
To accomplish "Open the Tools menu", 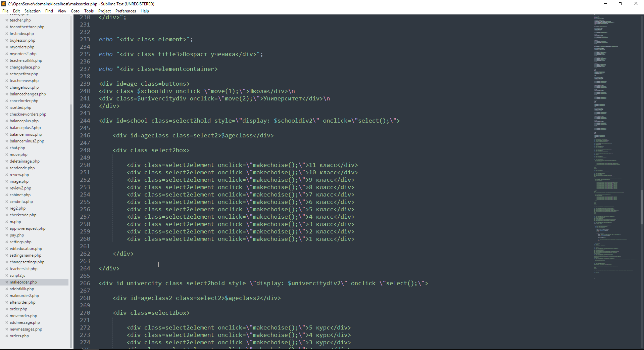I will coord(89,11).
